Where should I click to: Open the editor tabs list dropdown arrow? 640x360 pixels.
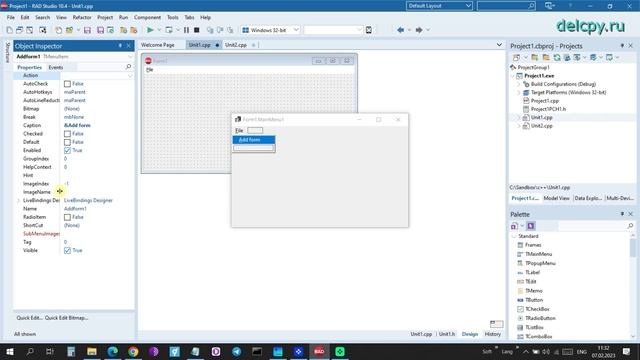tap(499, 45)
